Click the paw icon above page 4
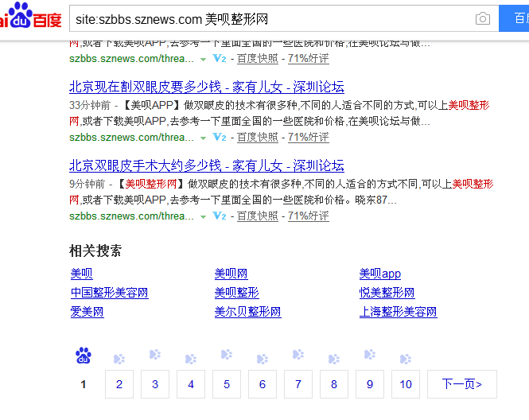Viewport: 529px width, 420px height. 191,359
